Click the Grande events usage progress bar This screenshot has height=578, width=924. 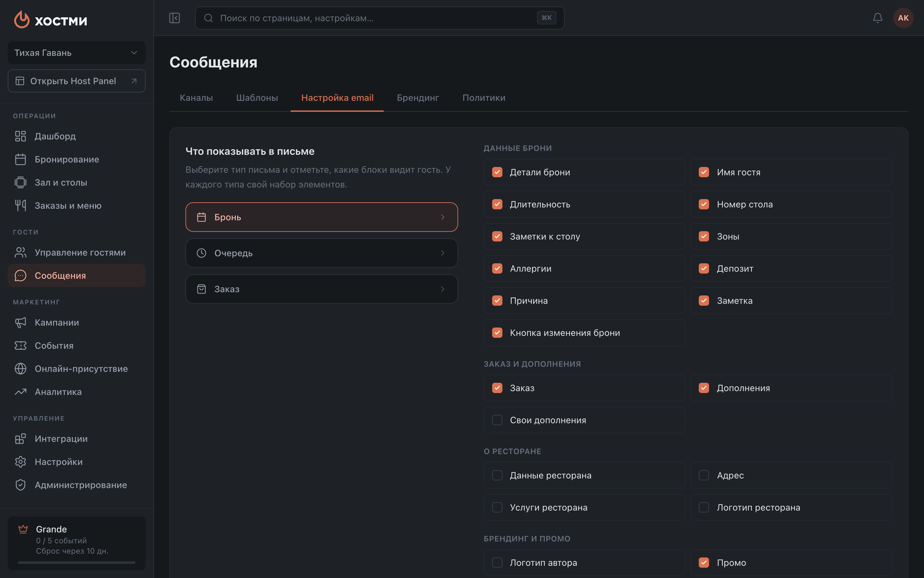coord(76,562)
